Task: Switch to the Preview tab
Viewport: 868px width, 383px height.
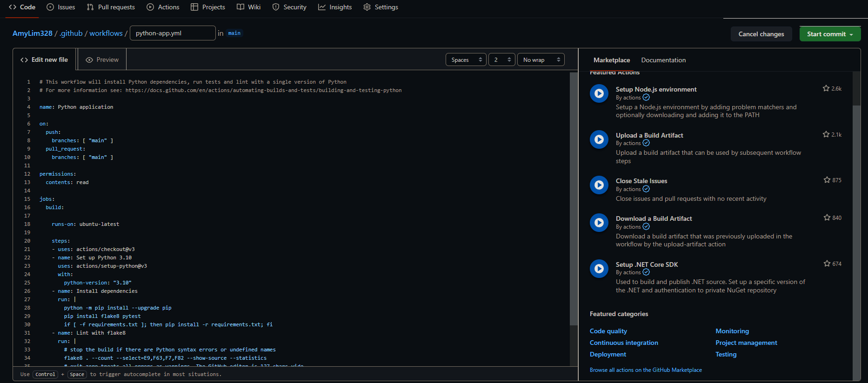Action: [102, 59]
